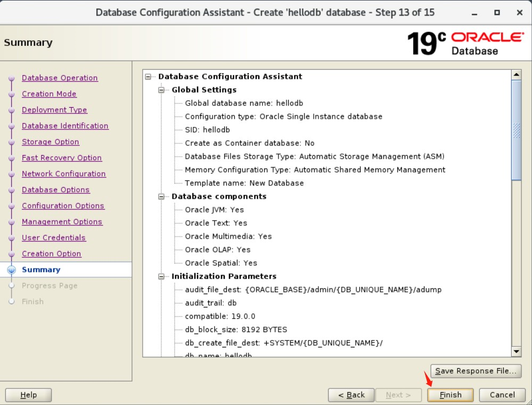
Task: Maximize the Database Configuration Assistant window
Action: tap(497, 13)
